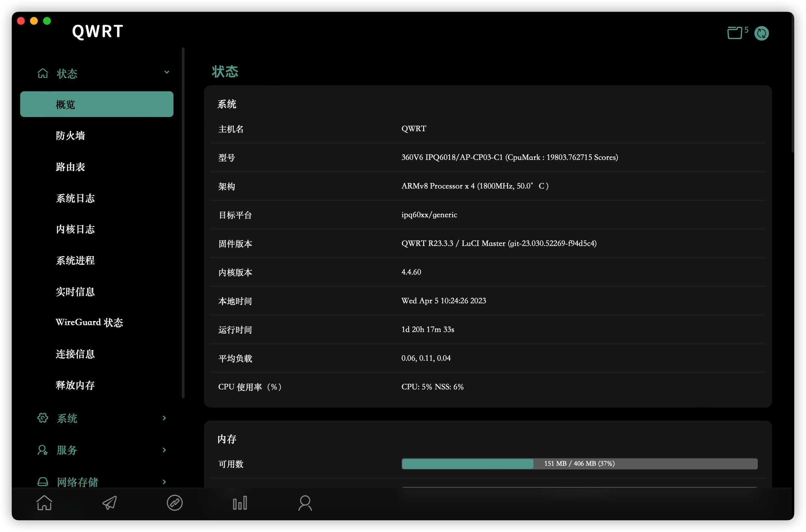Click the paper plane icon in bottom bar
Image resolution: width=806 pixels, height=532 pixels.
coord(110,502)
